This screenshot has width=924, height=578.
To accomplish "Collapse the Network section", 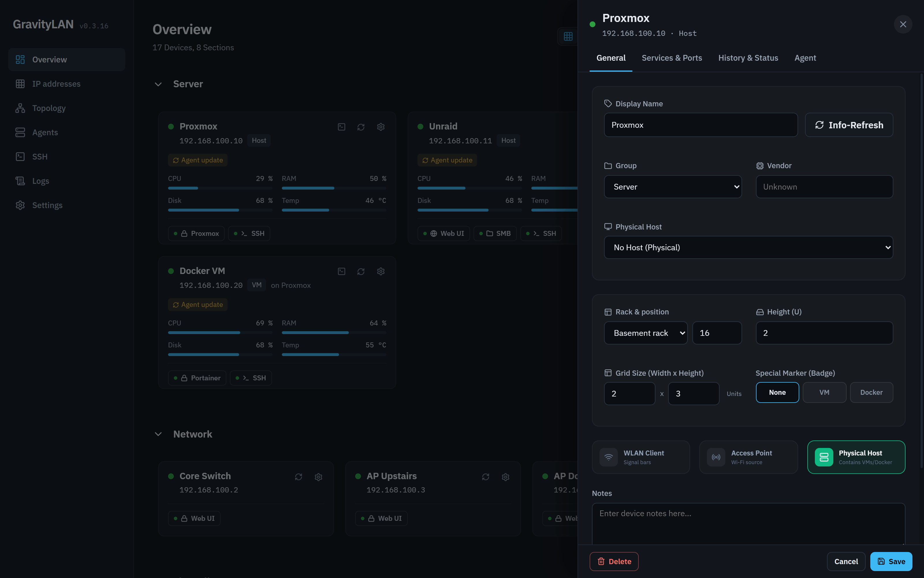I will [158, 434].
